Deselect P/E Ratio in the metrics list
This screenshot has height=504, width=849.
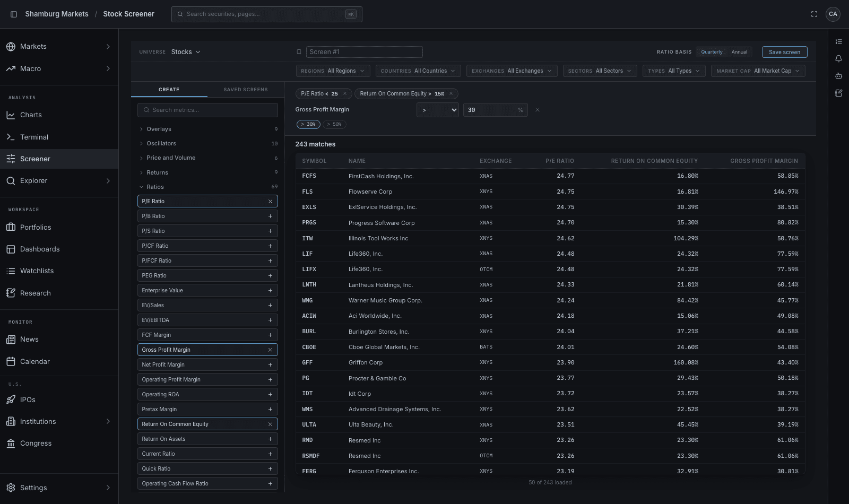270,202
